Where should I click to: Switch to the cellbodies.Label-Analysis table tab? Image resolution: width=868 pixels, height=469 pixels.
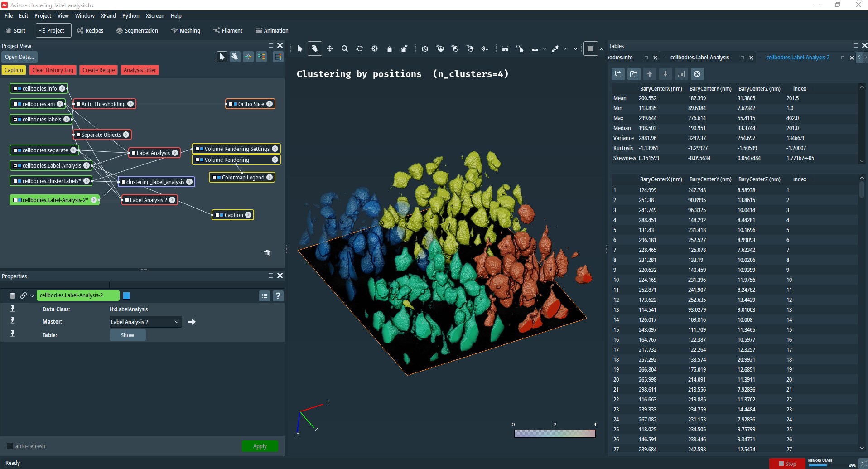tap(699, 58)
